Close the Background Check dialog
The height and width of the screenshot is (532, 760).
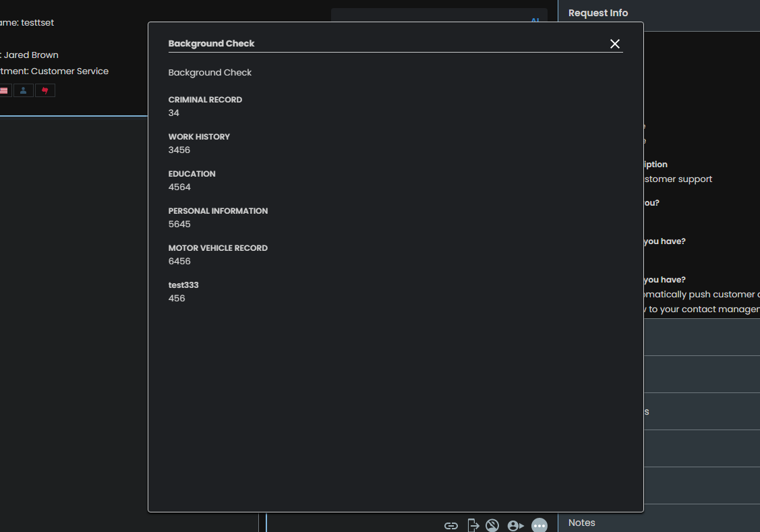614,44
